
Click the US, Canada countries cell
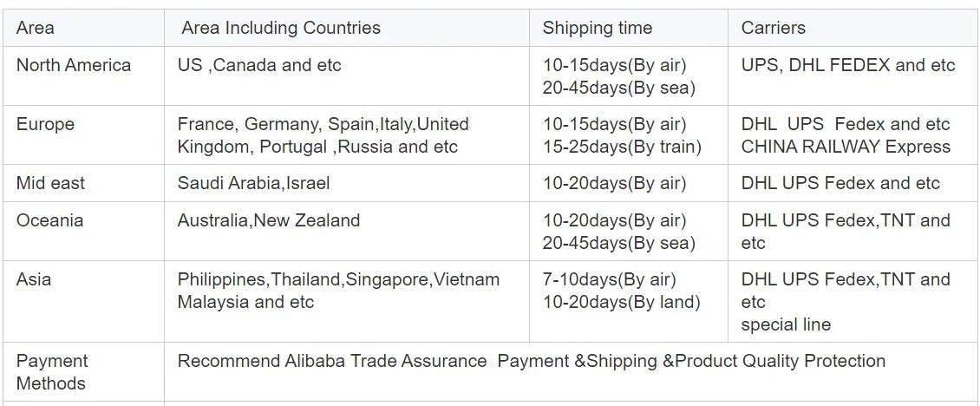pyautogui.click(x=259, y=65)
